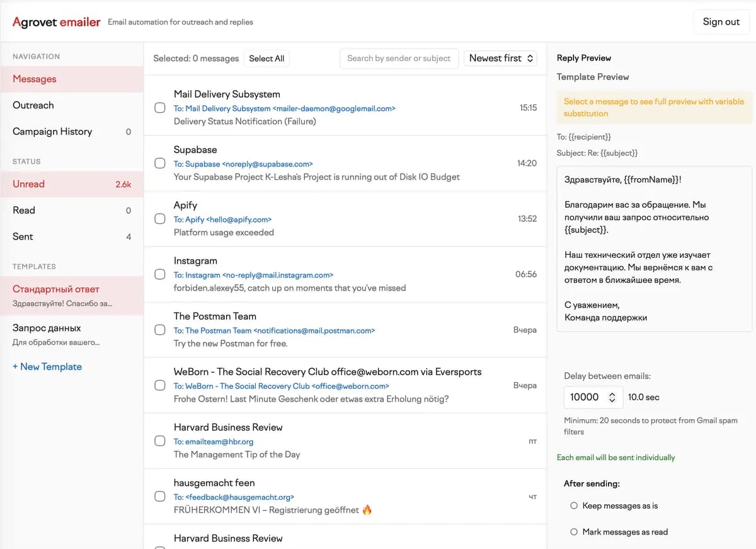This screenshot has width=756, height=549.
Task: Click the mailer-daemon@googlemail.com recipient line
Action: point(285,108)
